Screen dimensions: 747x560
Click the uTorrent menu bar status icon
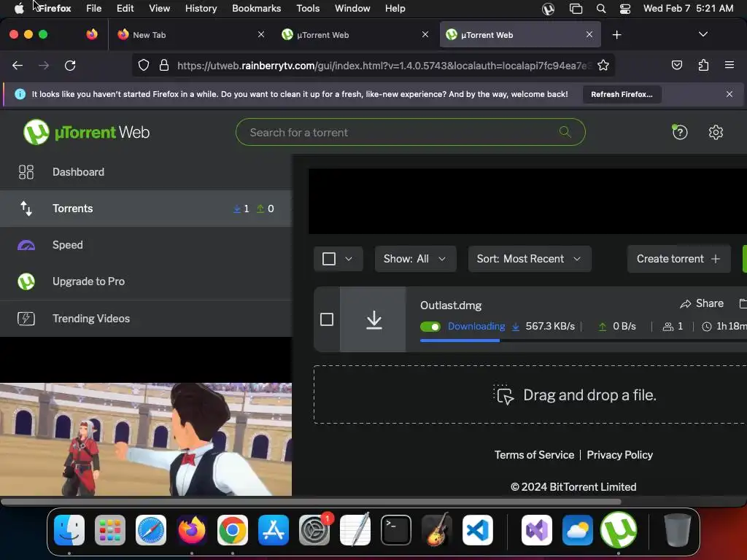[x=549, y=9]
